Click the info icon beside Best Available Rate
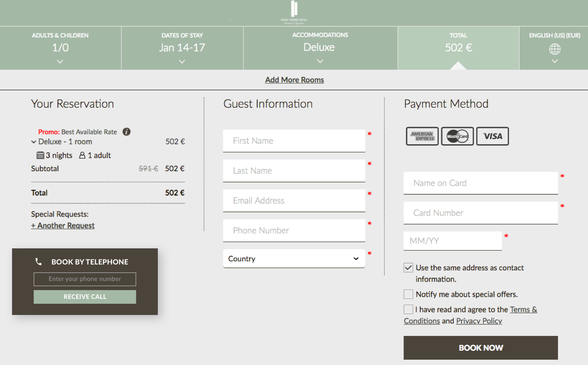Viewport: 588px width, 365px height. pyautogui.click(x=127, y=132)
